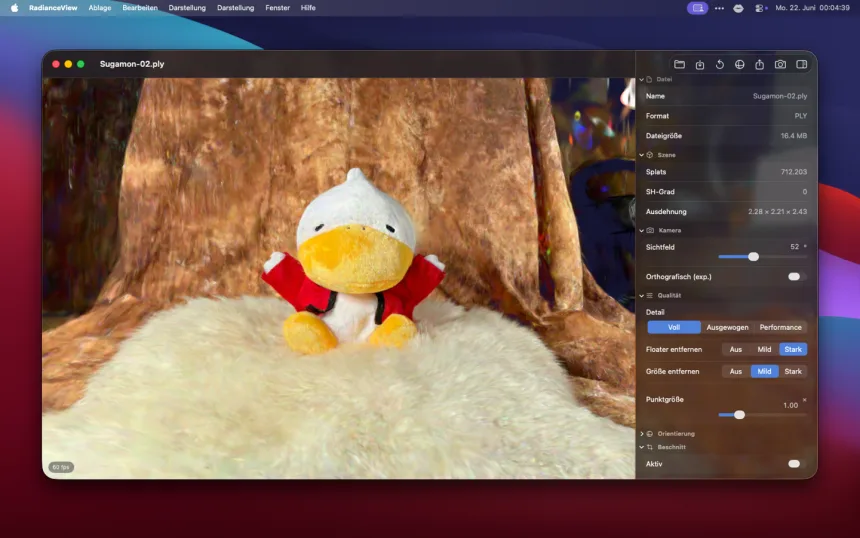Click the Sichtfeld slider handle
Image resolution: width=860 pixels, height=538 pixels.
point(754,257)
